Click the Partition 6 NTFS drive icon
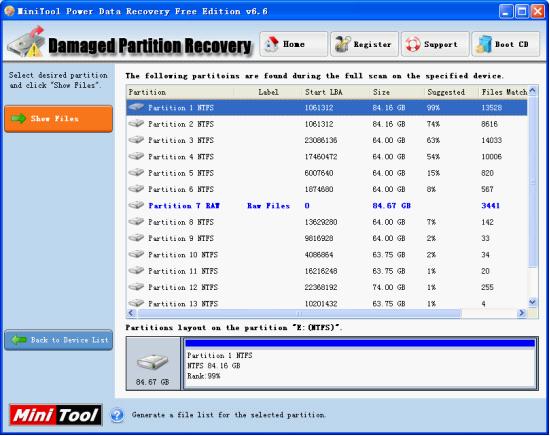 point(136,189)
